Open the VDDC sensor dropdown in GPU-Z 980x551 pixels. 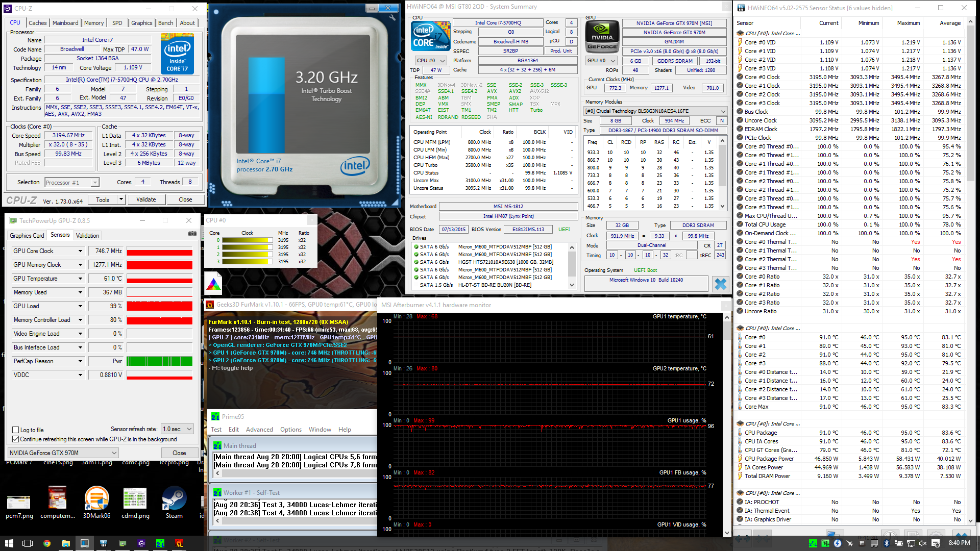pos(80,375)
